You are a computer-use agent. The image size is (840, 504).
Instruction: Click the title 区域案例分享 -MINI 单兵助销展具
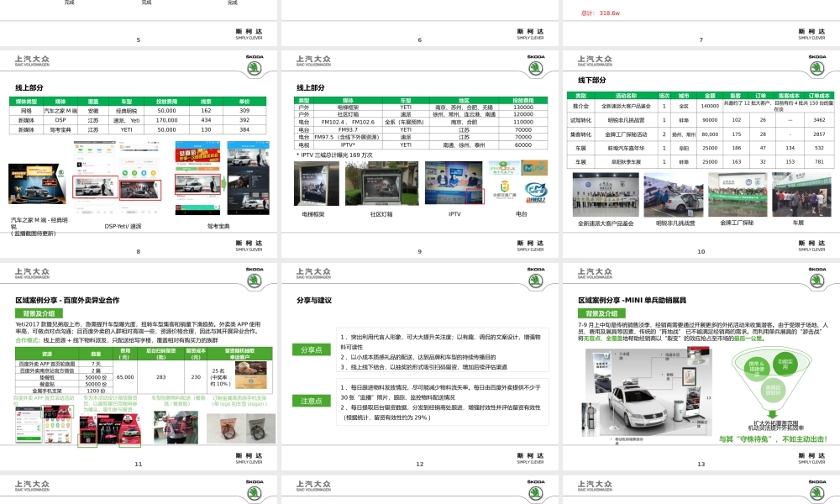632,301
